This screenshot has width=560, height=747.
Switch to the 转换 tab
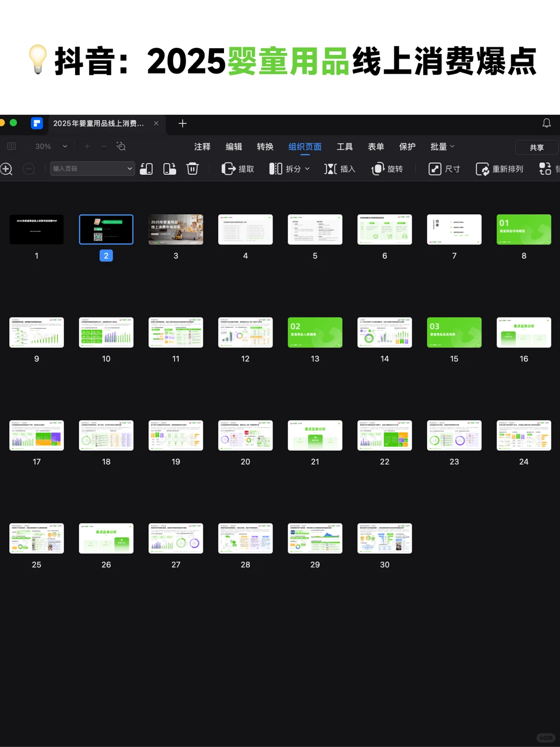pyautogui.click(x=265, y=147)
